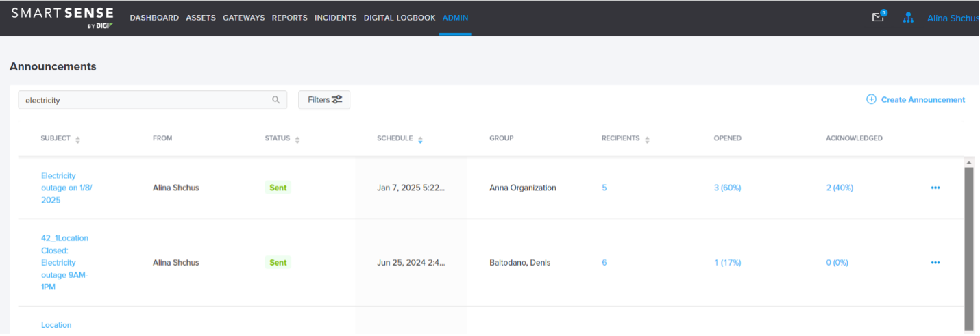Image resolution: width=980 pixels, height=336 pixels.
Task: Open Digital Logbook
Action: click(400, 18)
